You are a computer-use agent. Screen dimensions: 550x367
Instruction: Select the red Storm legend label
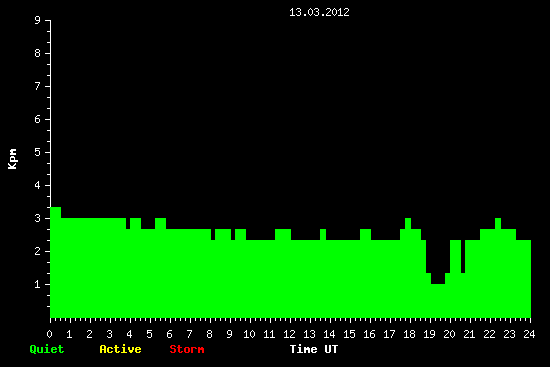(x=187, y=349)
